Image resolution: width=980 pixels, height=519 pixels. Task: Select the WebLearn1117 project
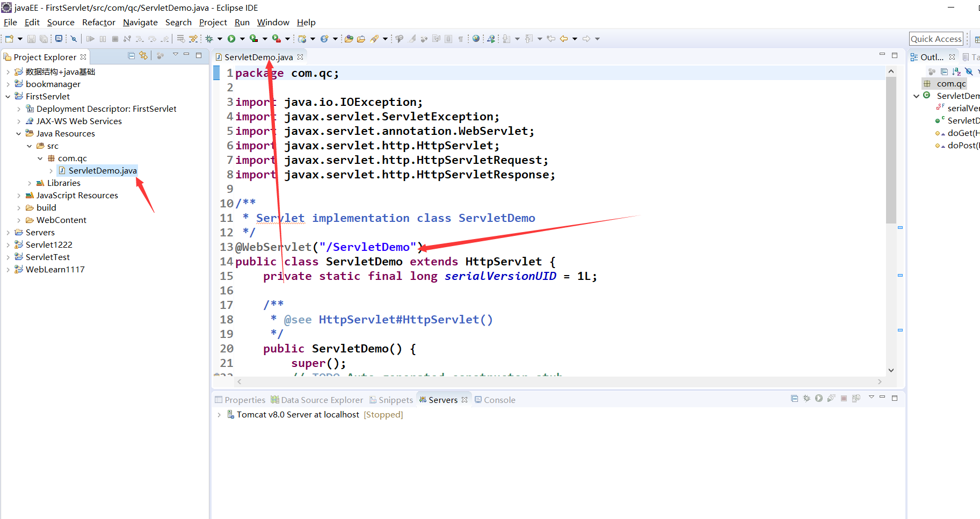[55, 270]
